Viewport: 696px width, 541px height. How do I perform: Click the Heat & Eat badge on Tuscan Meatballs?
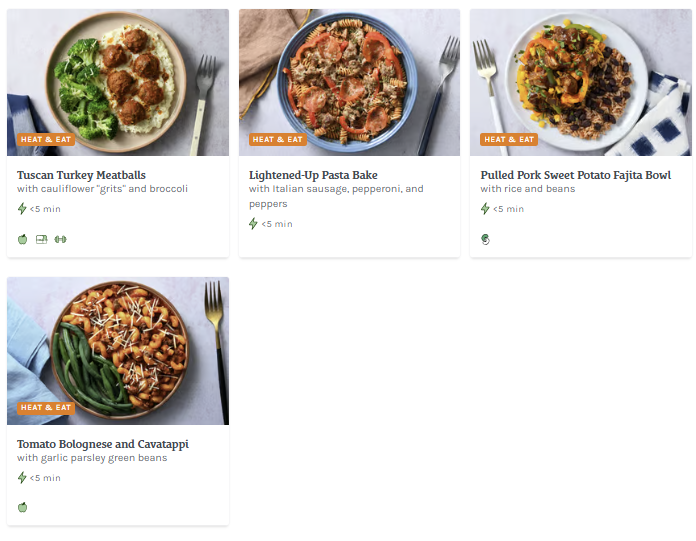click(x=46, y=140)
